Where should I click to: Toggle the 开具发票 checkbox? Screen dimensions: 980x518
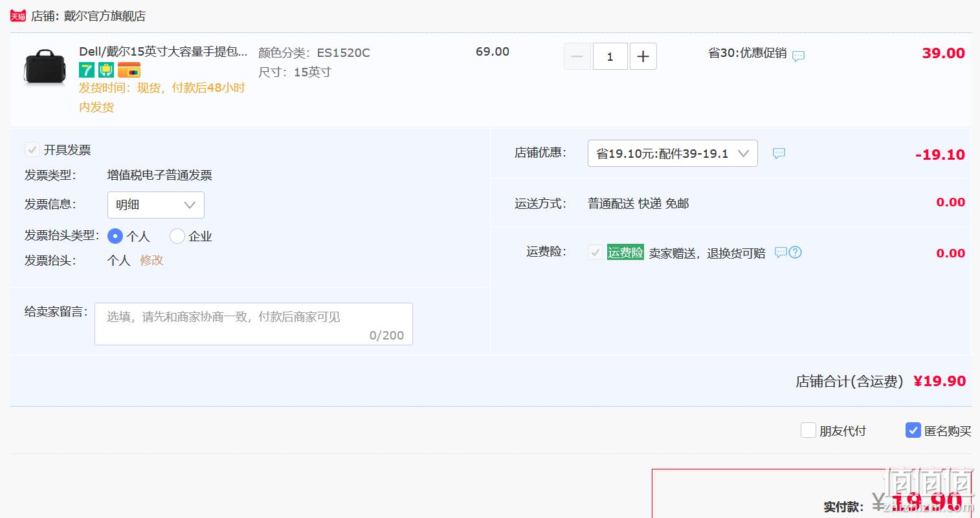[x=32, y=150]
